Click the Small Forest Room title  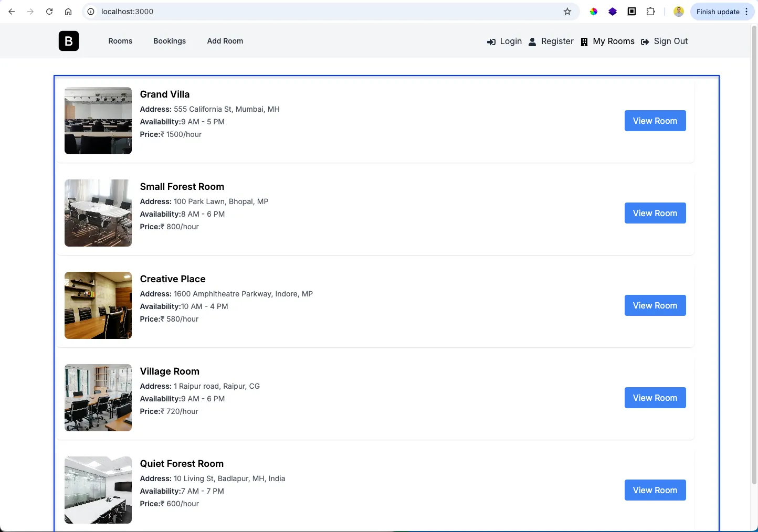pyautogui.click(x=182, y=187)
